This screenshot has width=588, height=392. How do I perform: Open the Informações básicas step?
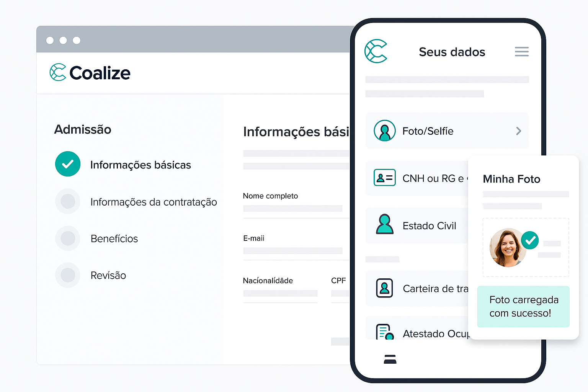140,165
